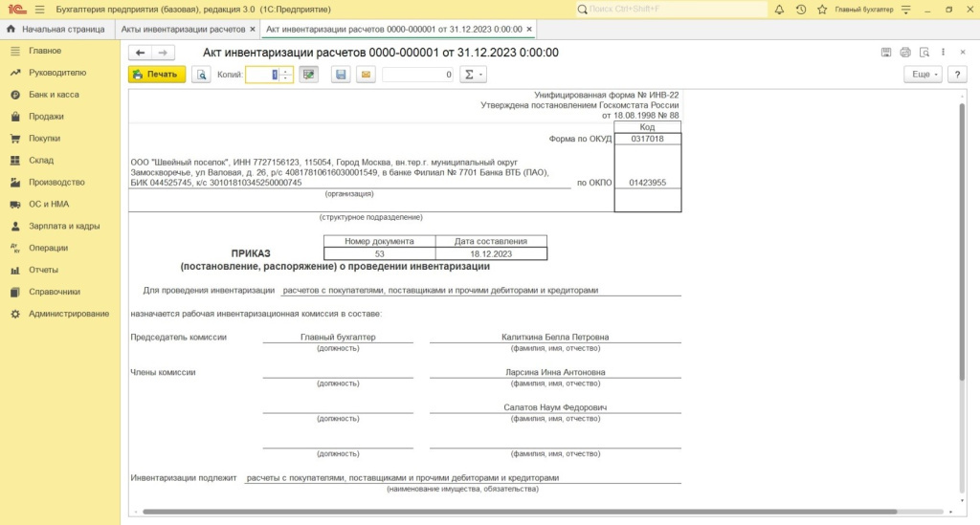Viewport: 980px width, 525px height.
Task: Click the sum value field showing 0
Action: (417, 75)
